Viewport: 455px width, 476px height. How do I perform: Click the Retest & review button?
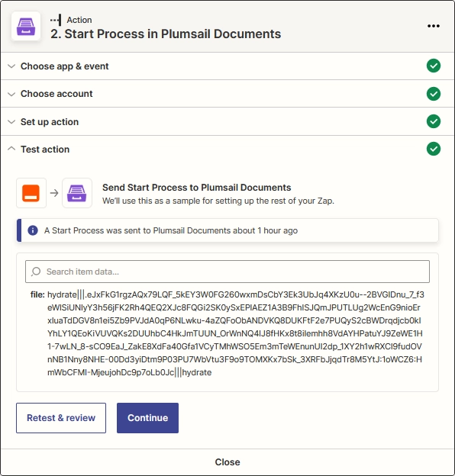(61, 418)
